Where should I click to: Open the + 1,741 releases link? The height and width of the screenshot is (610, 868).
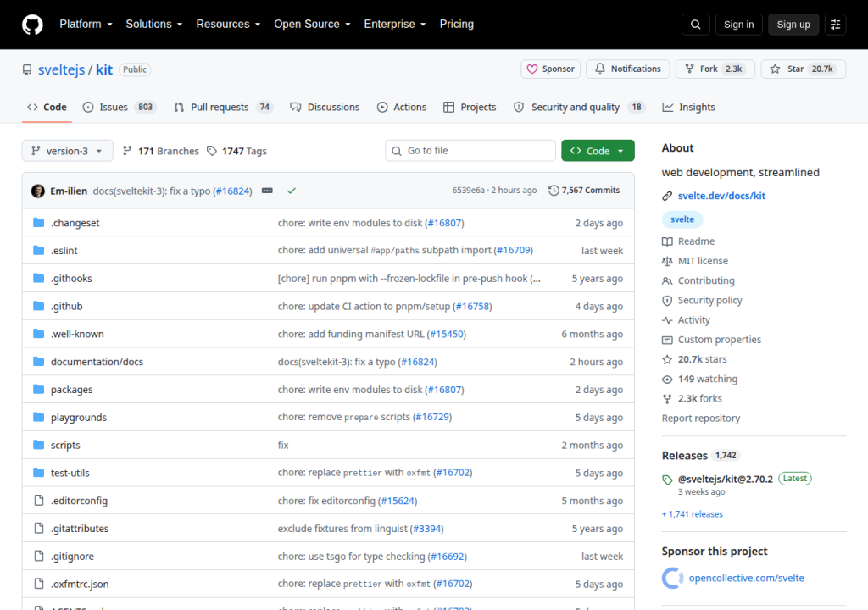pyautogui.click(x=693, y=514)
